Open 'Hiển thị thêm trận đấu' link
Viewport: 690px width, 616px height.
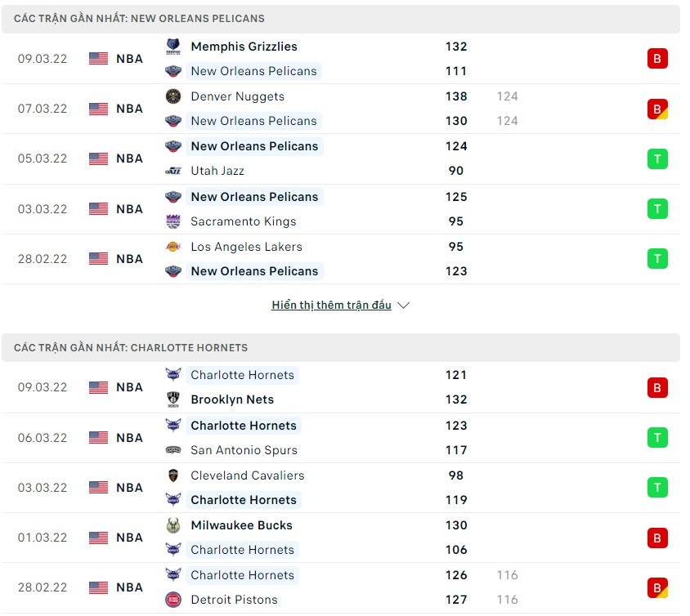[331, 306]
